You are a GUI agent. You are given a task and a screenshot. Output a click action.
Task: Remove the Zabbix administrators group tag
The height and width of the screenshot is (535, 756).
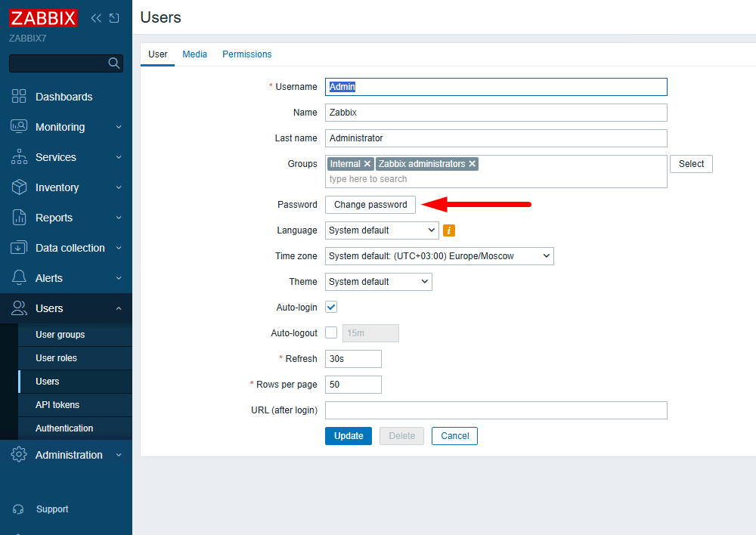472,164
